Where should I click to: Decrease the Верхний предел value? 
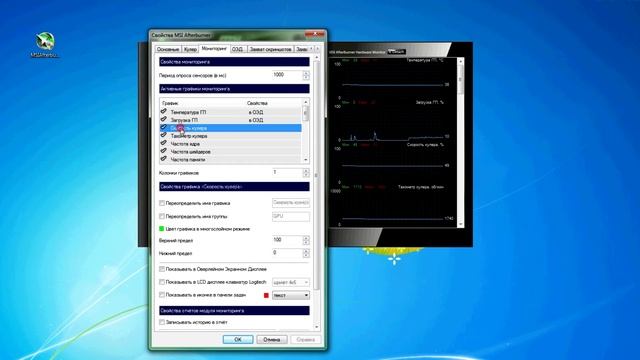click(x=306, y=242)
